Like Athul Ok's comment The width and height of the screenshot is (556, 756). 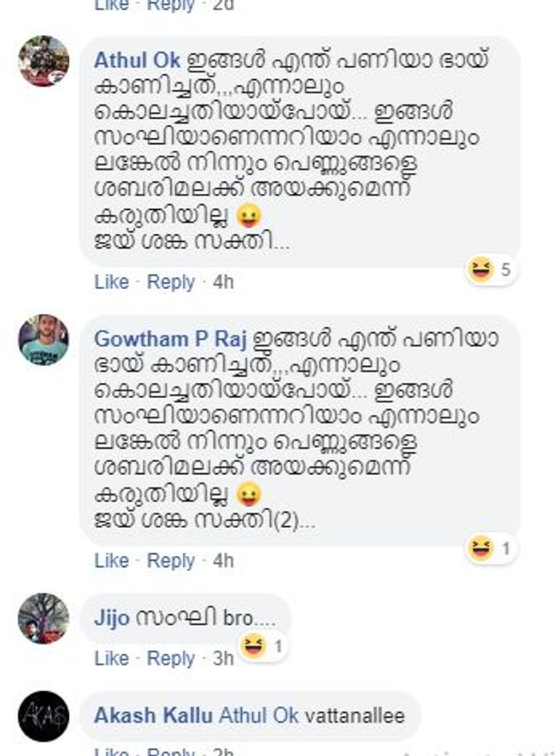[111, 282]
